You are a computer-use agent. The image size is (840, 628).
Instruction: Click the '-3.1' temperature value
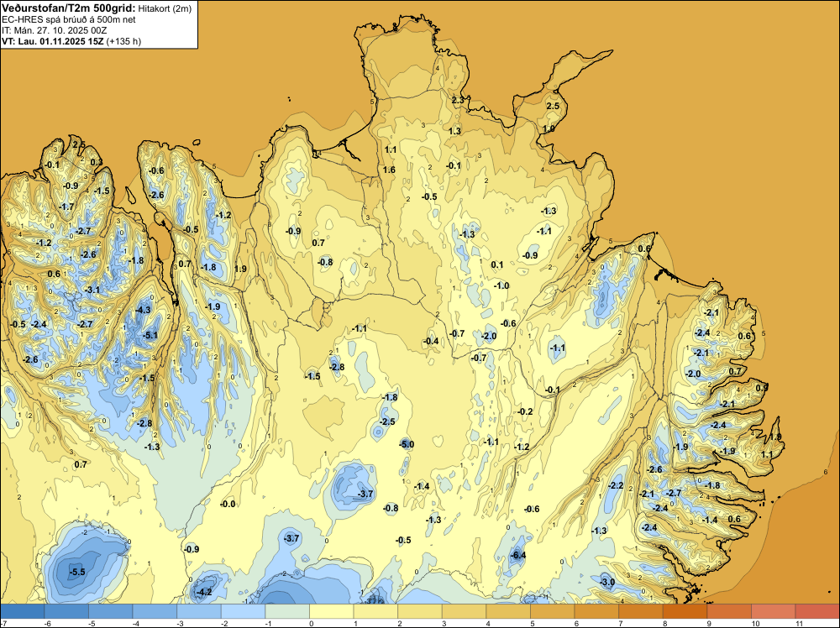tap(92, 290)
